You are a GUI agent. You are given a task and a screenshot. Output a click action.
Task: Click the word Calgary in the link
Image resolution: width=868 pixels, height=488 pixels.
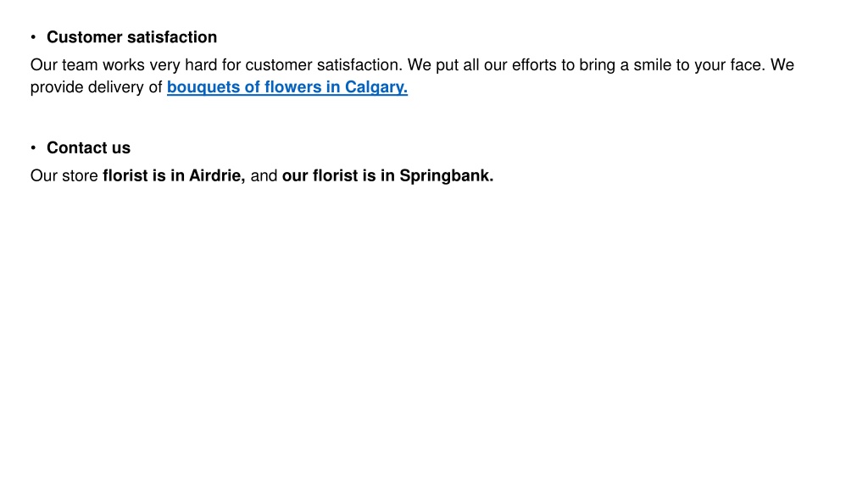(x=376, y=87)
